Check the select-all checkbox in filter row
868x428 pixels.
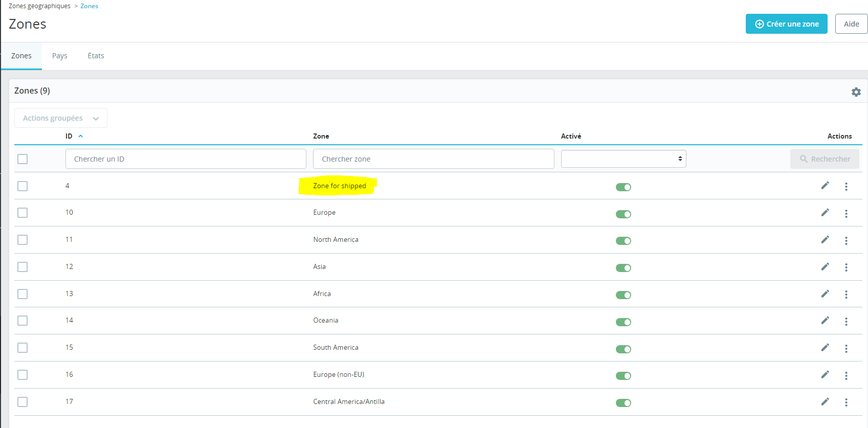tap(23, 159)
